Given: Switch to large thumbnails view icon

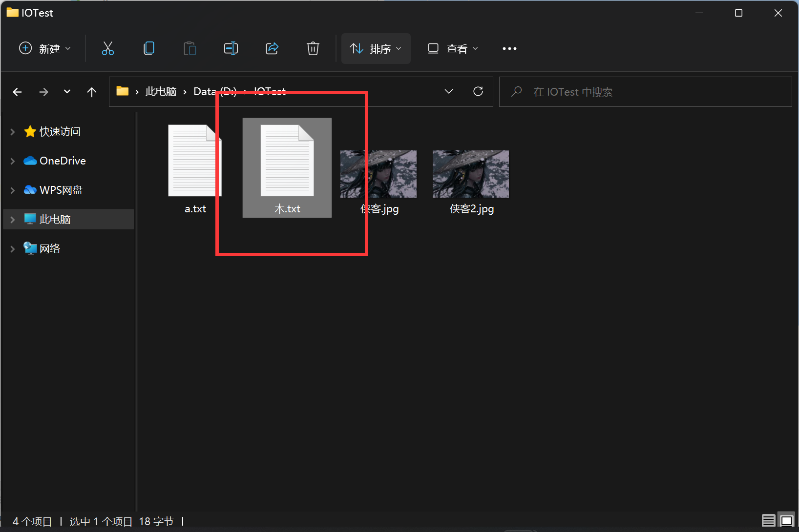Looking at the screenshot, I should [786, 521].
